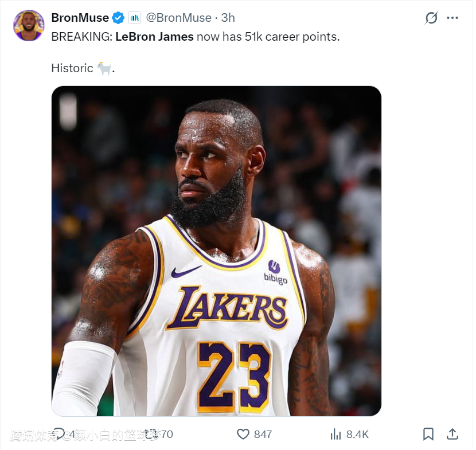Open the post permalink via 3h timestamp

click(228, 18)
